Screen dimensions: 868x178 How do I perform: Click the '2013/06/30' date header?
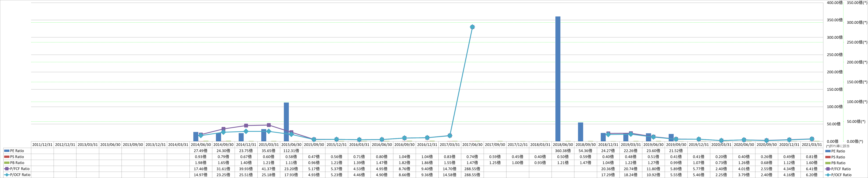pyautogui.click(x=110, y=145)
